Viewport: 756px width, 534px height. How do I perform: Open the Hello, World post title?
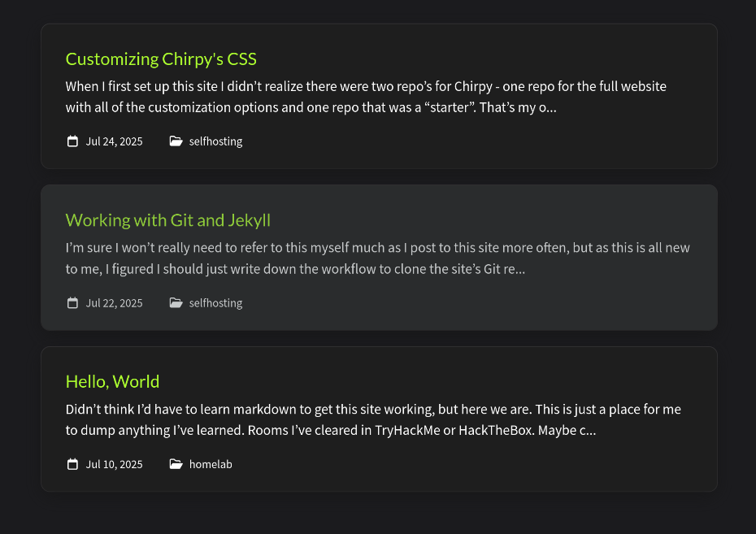click(112, 382)
